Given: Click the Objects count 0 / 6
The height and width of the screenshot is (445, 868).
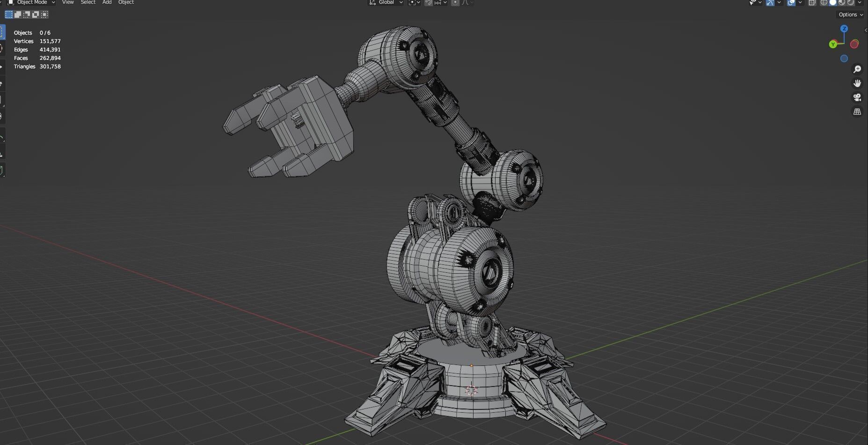Looking at the screenshot, I should [x=45, y=33].
